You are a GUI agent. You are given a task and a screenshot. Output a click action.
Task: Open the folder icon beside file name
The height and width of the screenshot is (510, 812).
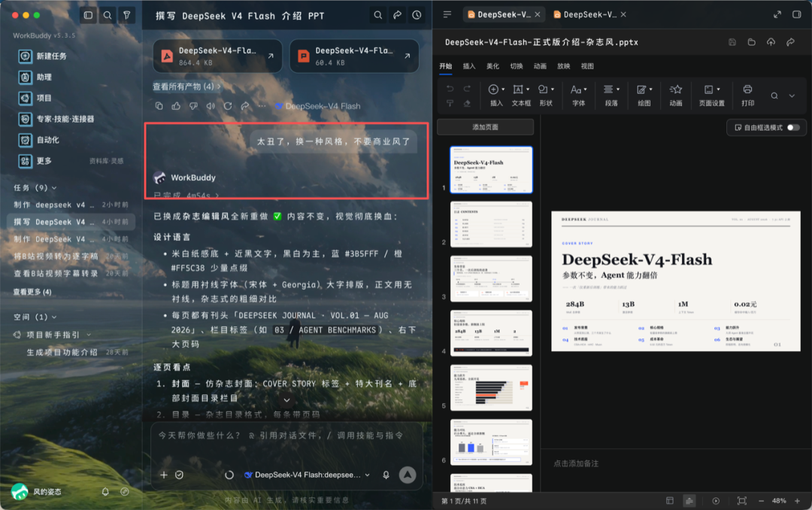point(751,42)
